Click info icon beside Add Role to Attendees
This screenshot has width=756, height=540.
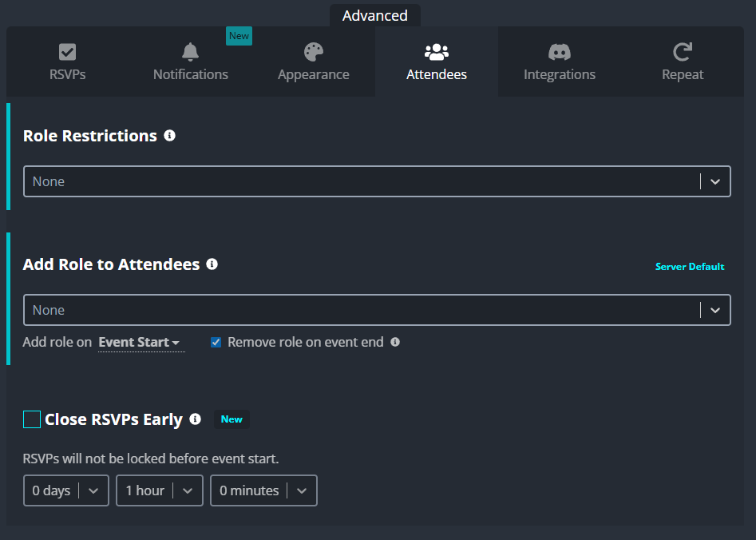212,264
